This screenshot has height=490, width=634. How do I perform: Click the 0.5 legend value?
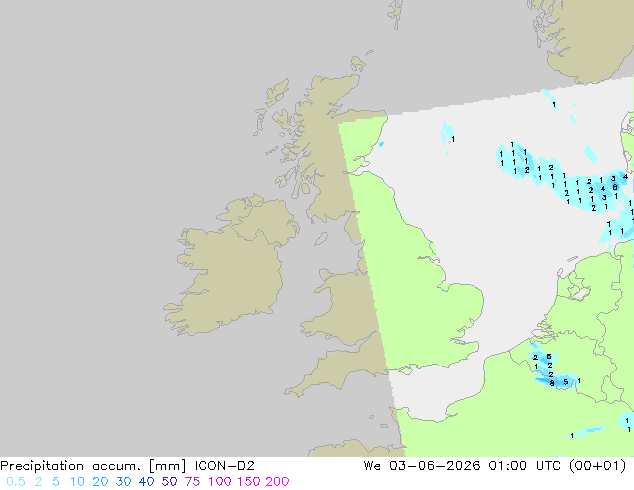(x=16, y=482)
